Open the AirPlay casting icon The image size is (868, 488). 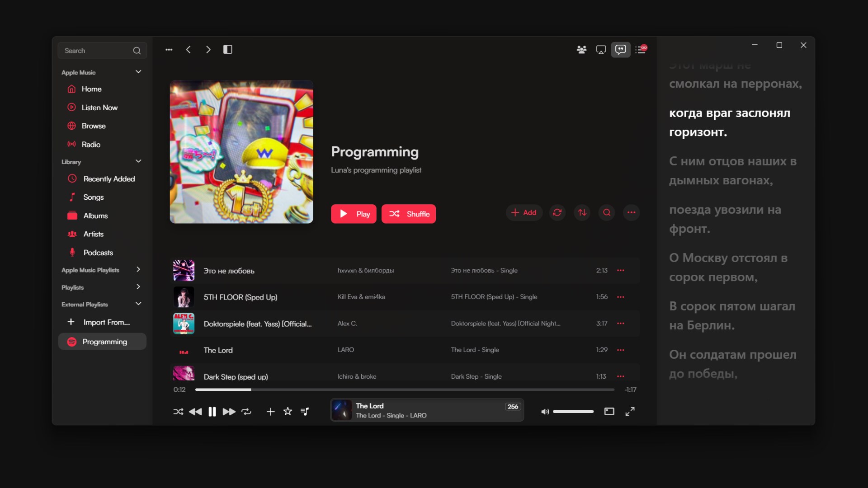click(x=601, y=50)
